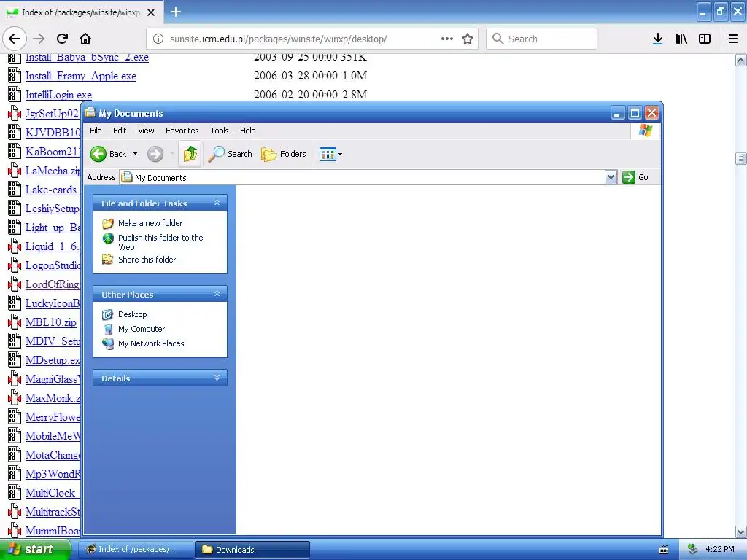Open Firefox home page
The height and width of the screenshot is (560, 747).
(x=86, y=39)
